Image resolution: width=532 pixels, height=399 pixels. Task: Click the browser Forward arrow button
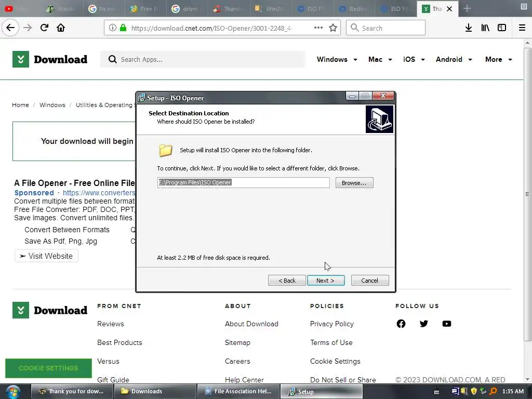28,28
